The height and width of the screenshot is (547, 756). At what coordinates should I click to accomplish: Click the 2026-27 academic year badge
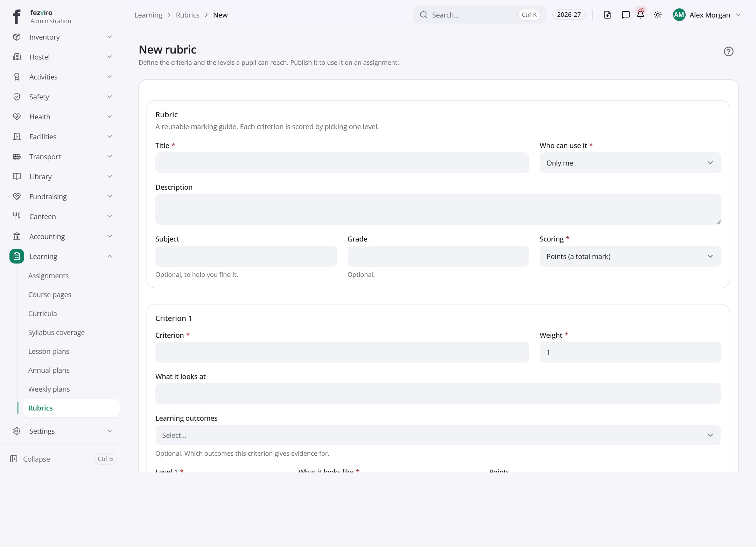coord(569,15)
